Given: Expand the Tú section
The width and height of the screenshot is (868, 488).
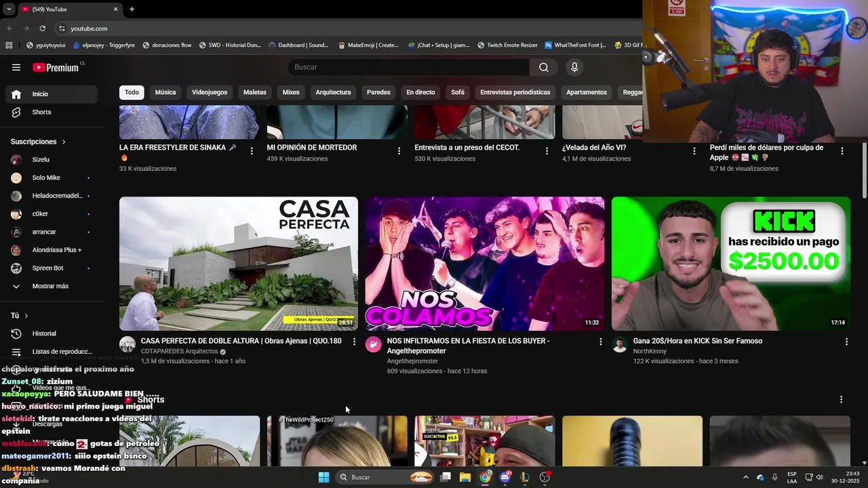Looking at the screenshot, I should [x=20, y=316].
